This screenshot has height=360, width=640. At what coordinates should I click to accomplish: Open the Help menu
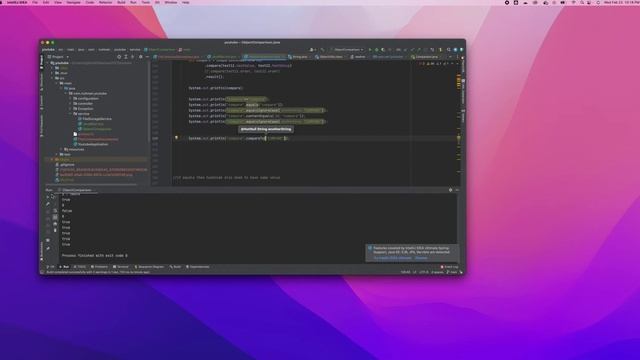(186, 2)
